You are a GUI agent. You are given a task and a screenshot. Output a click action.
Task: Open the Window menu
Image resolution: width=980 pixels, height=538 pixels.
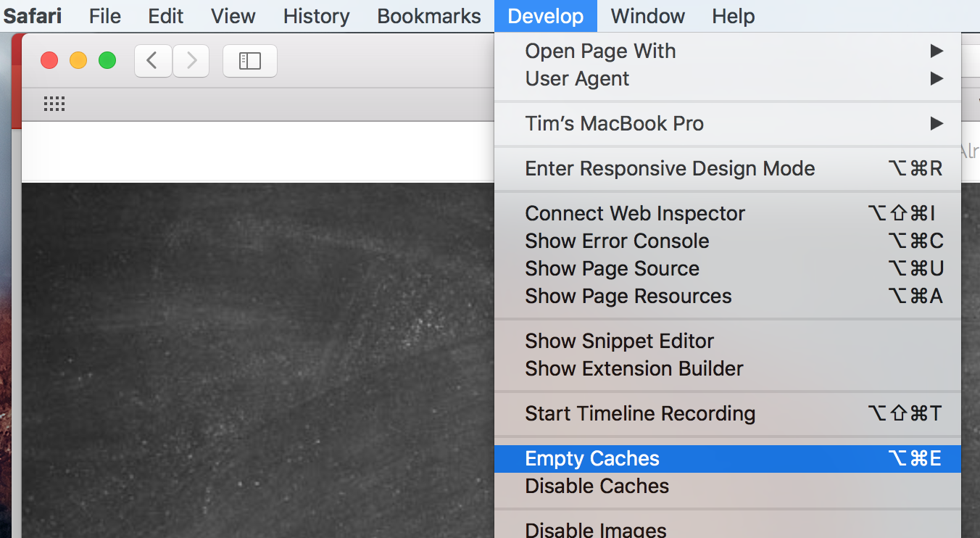648,16
